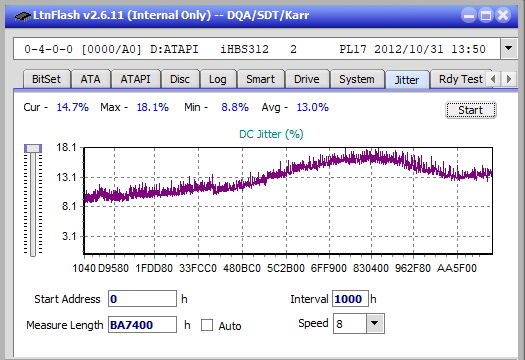Switch to the BitSet tab

[x=47, y=79]
